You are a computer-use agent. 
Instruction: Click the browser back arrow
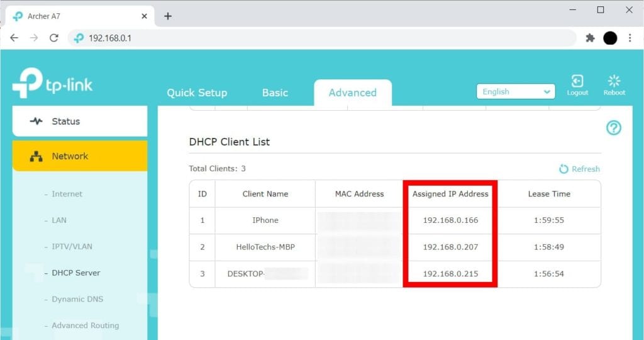pyautogui.click(x=14, y=38)
